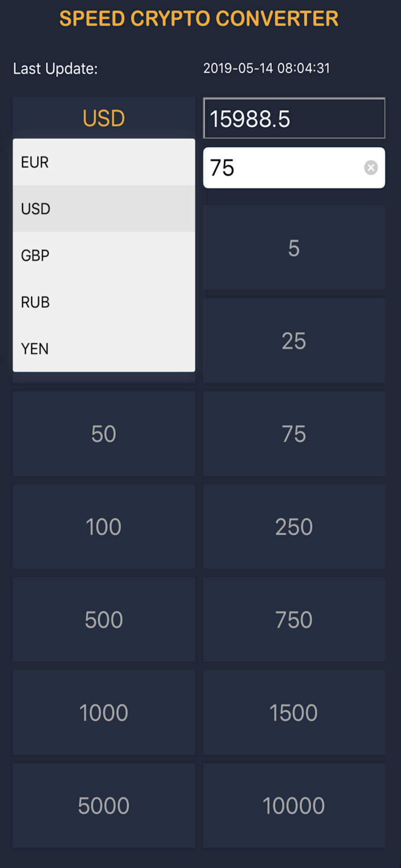Pick GBP from the currency options

click(x=104, y=255)
